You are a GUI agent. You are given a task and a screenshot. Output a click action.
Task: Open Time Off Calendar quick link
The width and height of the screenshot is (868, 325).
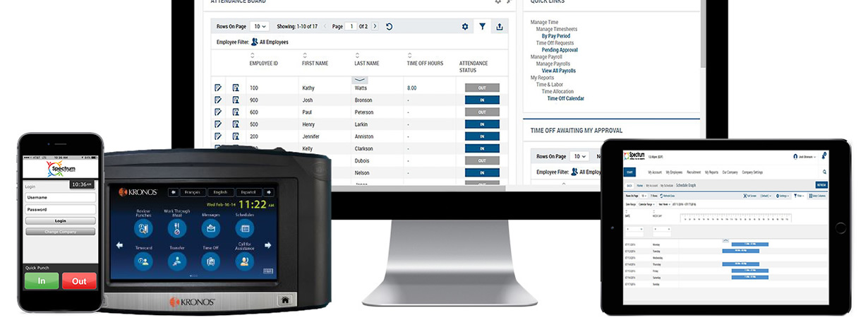point(565,98)
